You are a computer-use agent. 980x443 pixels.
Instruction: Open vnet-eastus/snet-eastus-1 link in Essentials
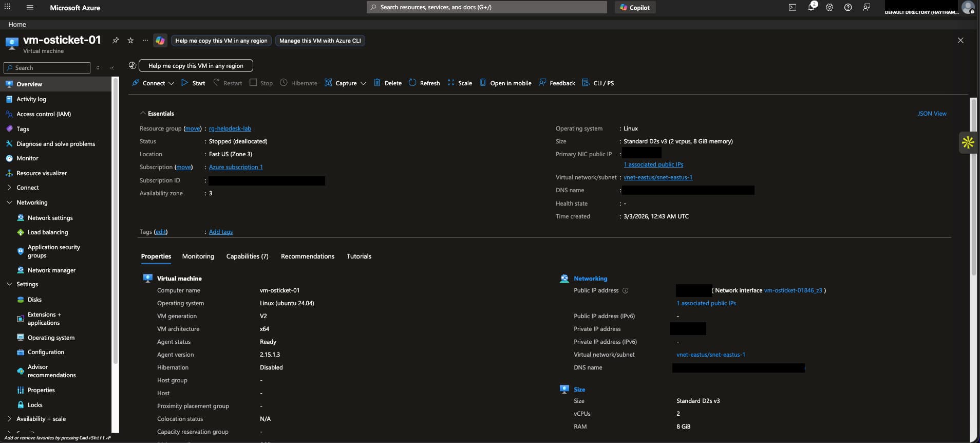(x=657, y=177)
